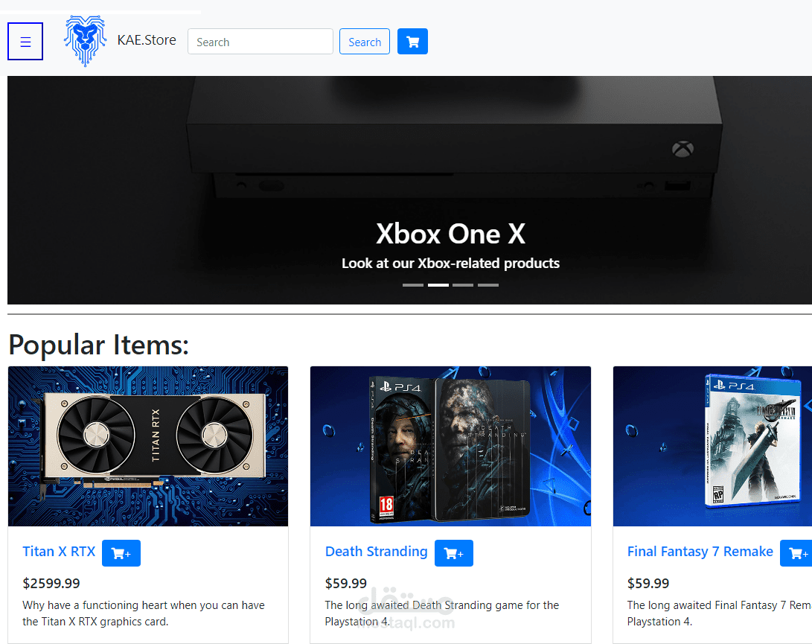Select the second carousel slide indicator
812x644 pixels.
(438, 285)
